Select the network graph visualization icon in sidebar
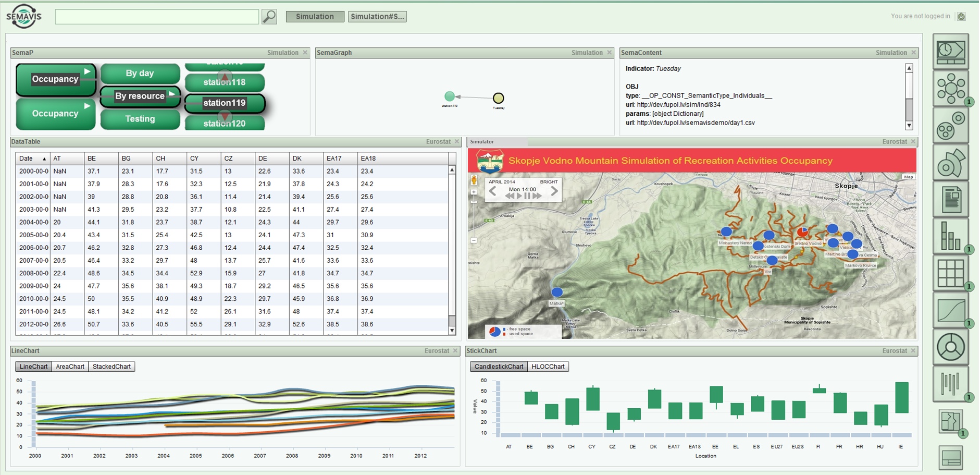The image size is (980, 475). pyautogui.click(x=950, y=89)
